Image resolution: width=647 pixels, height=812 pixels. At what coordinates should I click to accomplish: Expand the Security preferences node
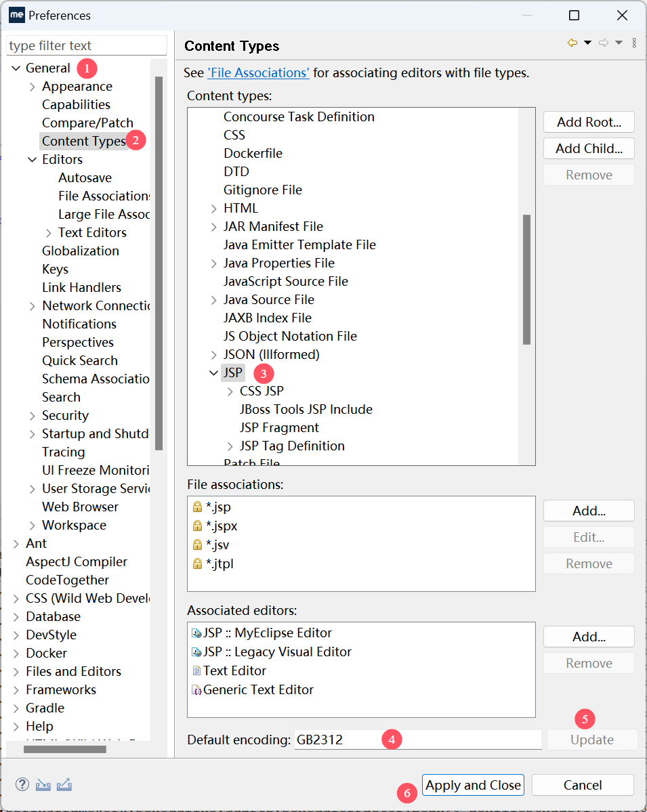pos(33,416)
